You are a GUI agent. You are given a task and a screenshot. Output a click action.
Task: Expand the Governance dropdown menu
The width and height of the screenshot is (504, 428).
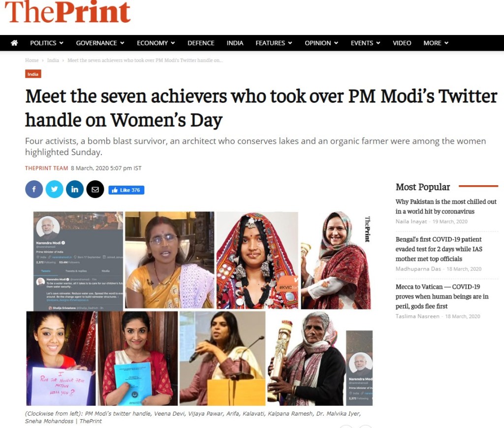tap(100, 43)
